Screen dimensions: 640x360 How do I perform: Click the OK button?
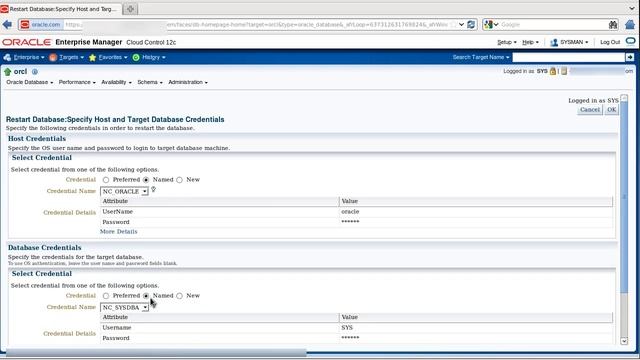tap(611, 109)
